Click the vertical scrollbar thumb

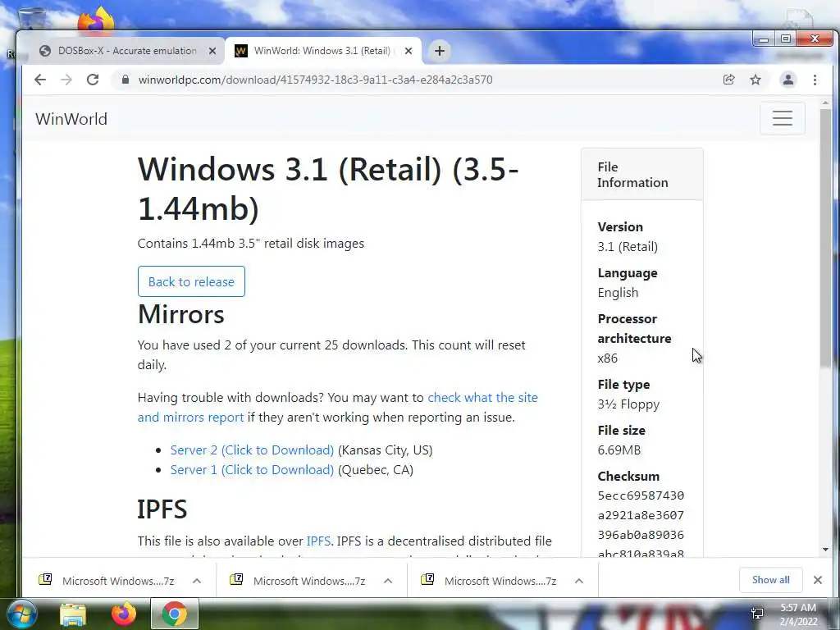click(x=825, y=238)
